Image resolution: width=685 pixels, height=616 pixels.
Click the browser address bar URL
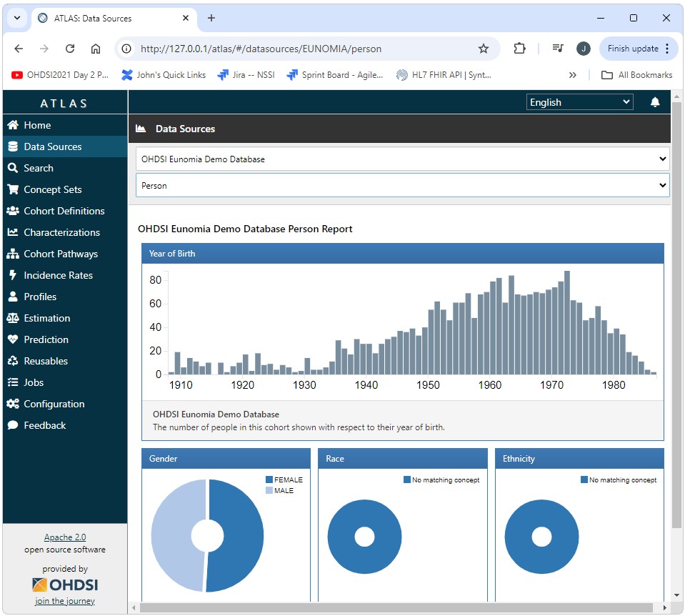261,49
